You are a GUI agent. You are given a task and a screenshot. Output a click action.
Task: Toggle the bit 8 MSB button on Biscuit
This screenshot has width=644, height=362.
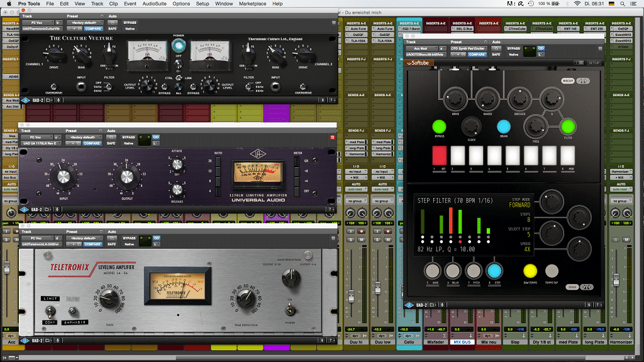pos(568,156)
